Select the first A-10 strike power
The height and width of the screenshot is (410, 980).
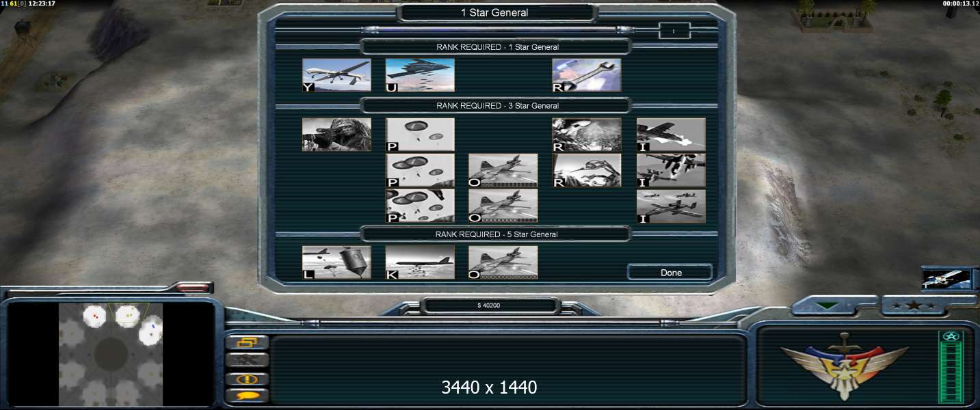[x=671, y=135]
